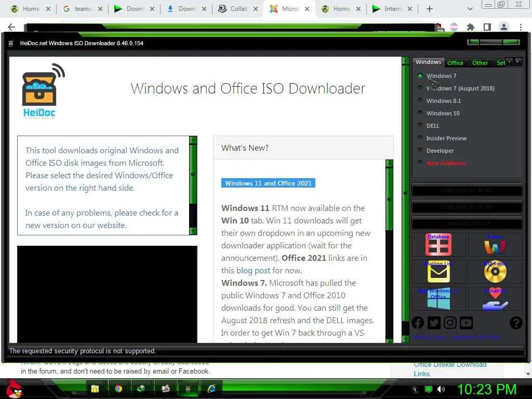This screenshot has height=399, width=532.
Task: Open Chrome from the taskbar
Action: (118, 389)
